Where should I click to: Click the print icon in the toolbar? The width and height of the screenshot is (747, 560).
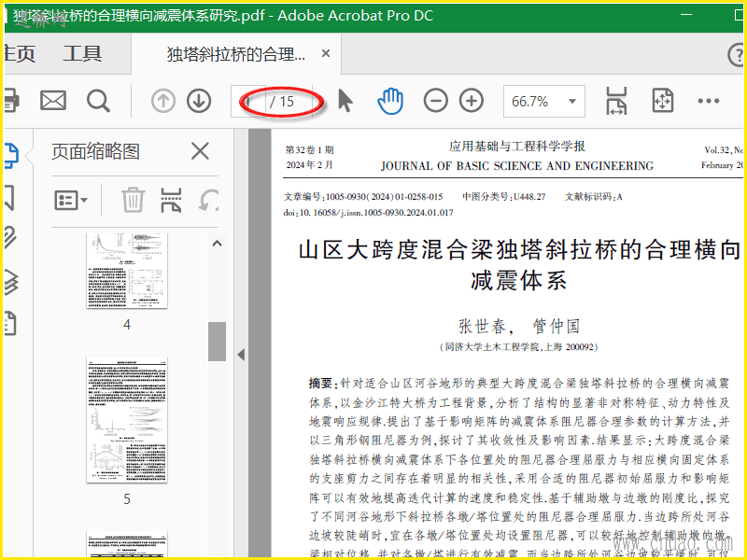11,101
